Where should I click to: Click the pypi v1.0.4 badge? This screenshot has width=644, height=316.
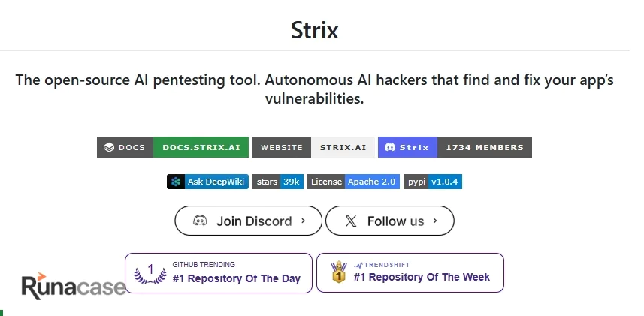(433, 182)
